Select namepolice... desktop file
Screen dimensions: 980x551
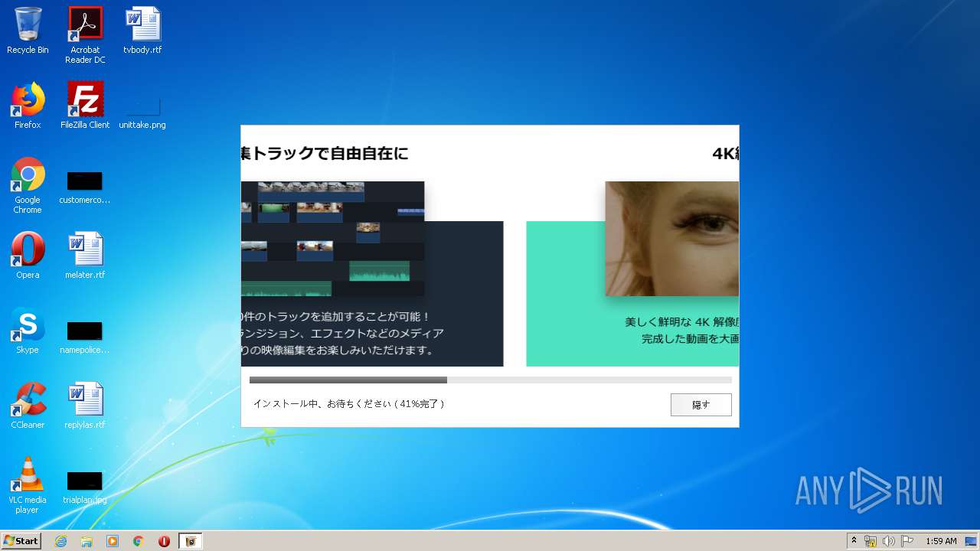[x=85, y=338]
